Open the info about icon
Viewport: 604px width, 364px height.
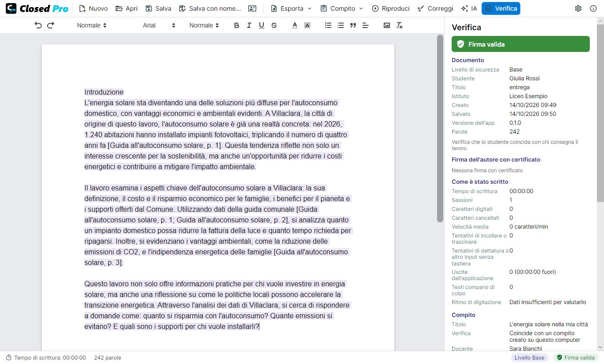pyautogui.click(x=593, y=8)
